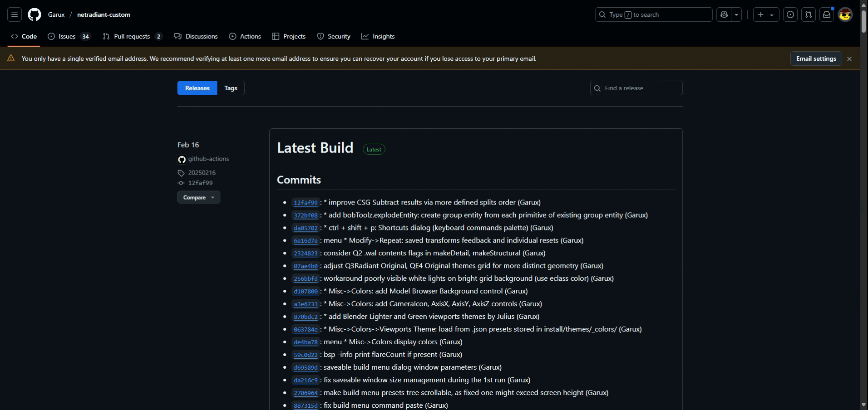Open pull requests icon in top bar
Screen dimensions: 868x410
[x=809, y=15]
